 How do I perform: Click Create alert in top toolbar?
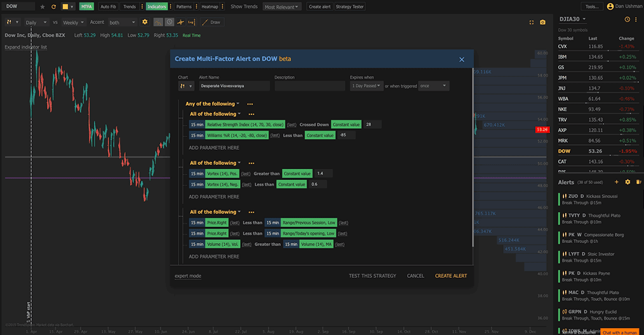pyautogui.click(x=319, y=6)
